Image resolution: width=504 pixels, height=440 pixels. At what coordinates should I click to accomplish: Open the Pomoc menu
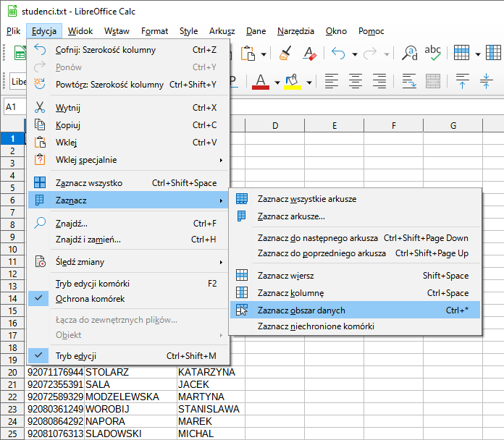pos(371,31)
